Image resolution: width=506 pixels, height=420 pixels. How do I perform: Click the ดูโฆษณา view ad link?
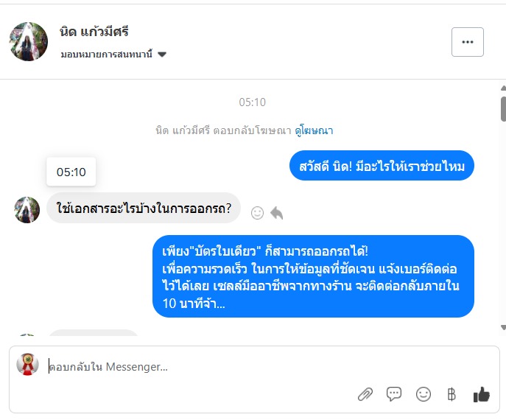pyautogui.click(x=314, y=130)
